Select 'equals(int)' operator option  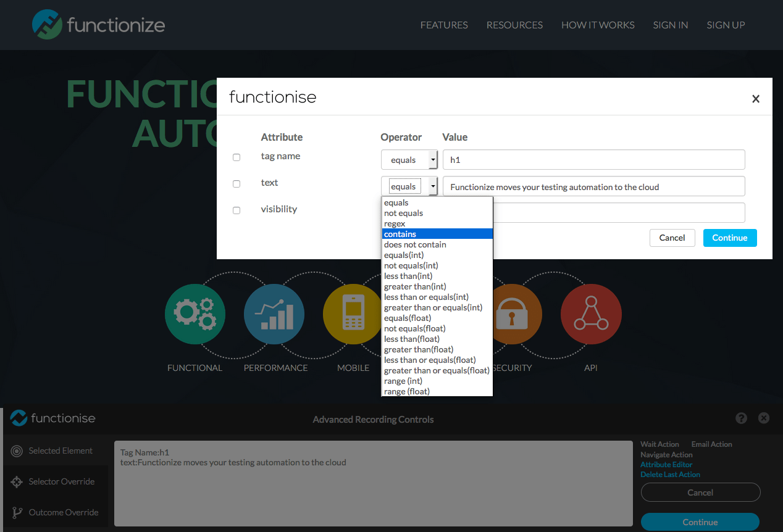[x=437, y=255]
